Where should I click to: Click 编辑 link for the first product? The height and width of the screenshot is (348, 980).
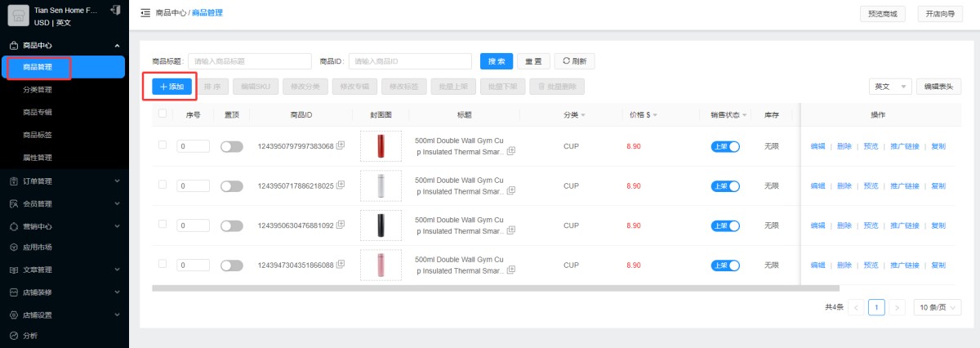817,146
